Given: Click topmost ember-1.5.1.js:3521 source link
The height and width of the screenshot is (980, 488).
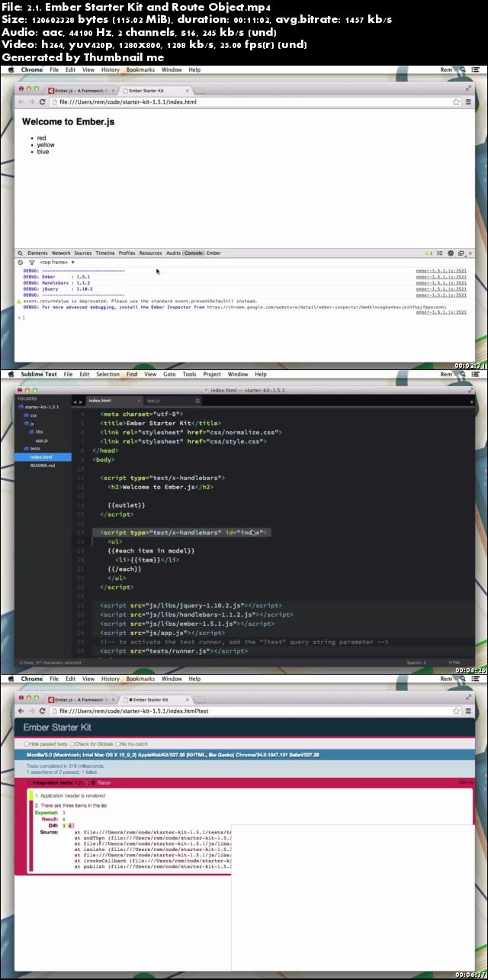Looking at the screenshot, I should (441, 271).
